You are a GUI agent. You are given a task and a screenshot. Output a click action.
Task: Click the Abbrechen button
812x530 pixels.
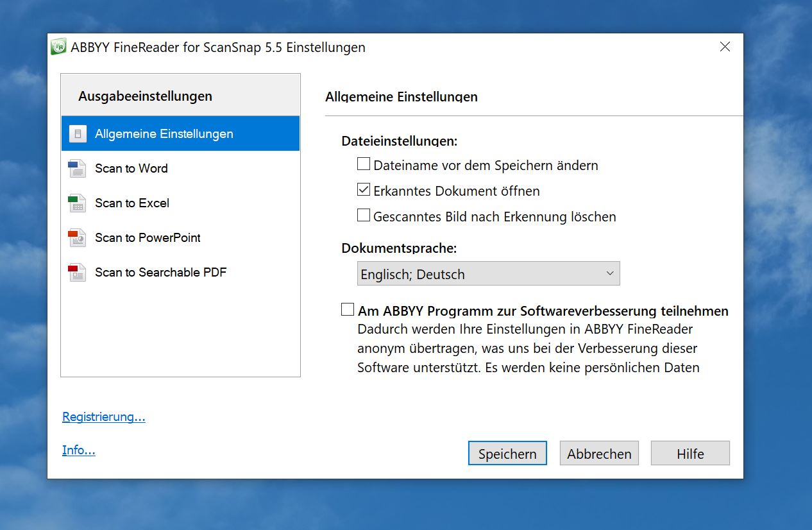(599, 454)
